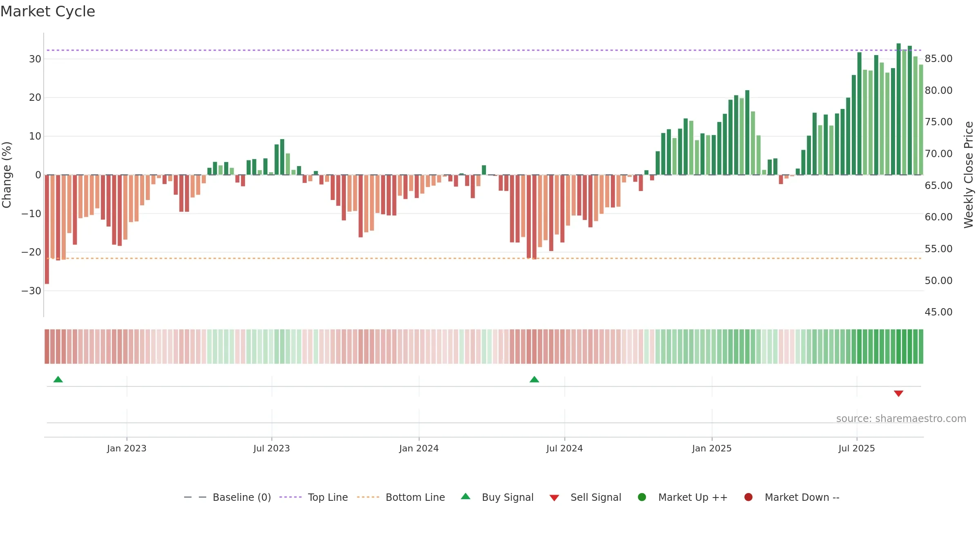Click the Jan 2024 x-axis label
980x551 pixels.
click(419, 448)
